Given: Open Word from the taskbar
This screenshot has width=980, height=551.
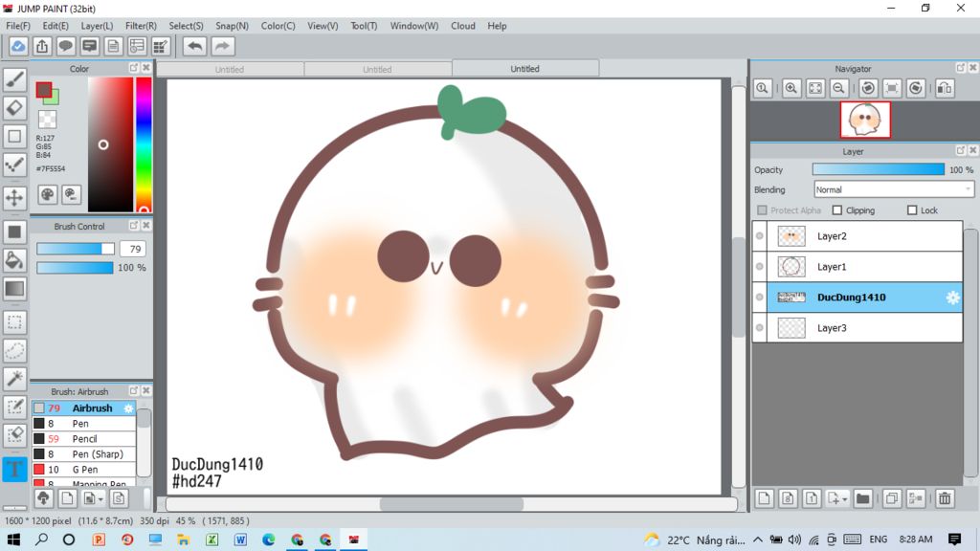Looking at the screenshot, I should [x=240, y=540].
